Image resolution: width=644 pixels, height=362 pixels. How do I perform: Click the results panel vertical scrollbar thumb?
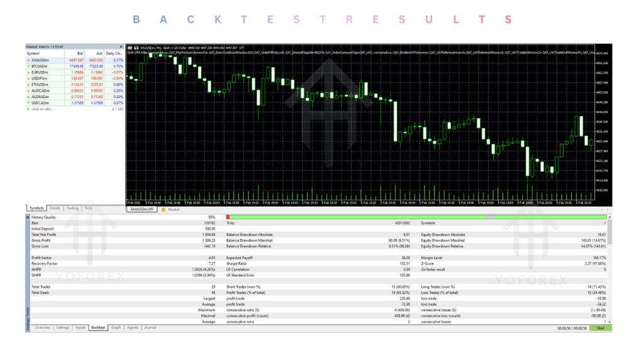pos(609,231)
